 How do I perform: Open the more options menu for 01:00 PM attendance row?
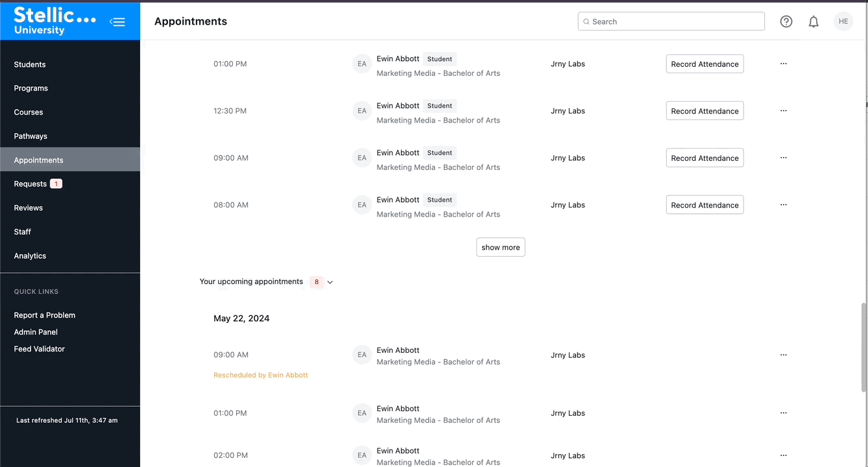(783, 64)
